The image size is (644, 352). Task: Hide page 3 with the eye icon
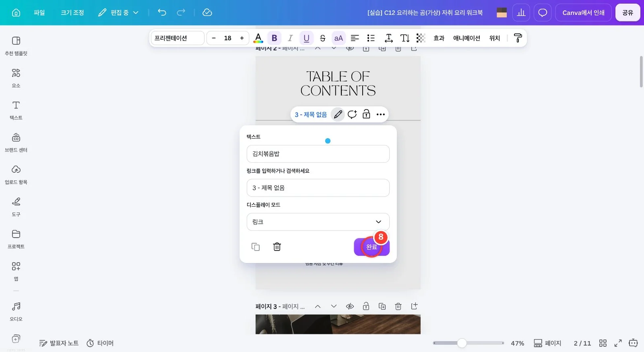coord(350,306)
